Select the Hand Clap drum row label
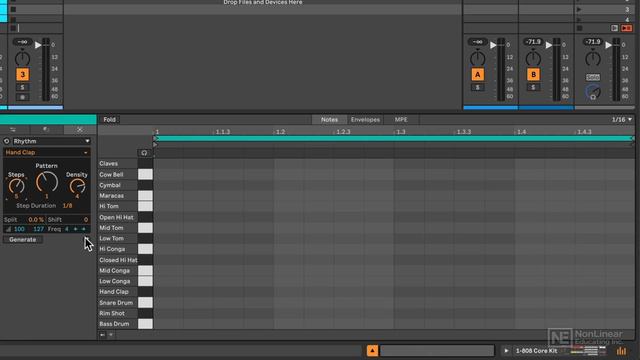This screenshot has width=640, height=360. coord(114,291)
